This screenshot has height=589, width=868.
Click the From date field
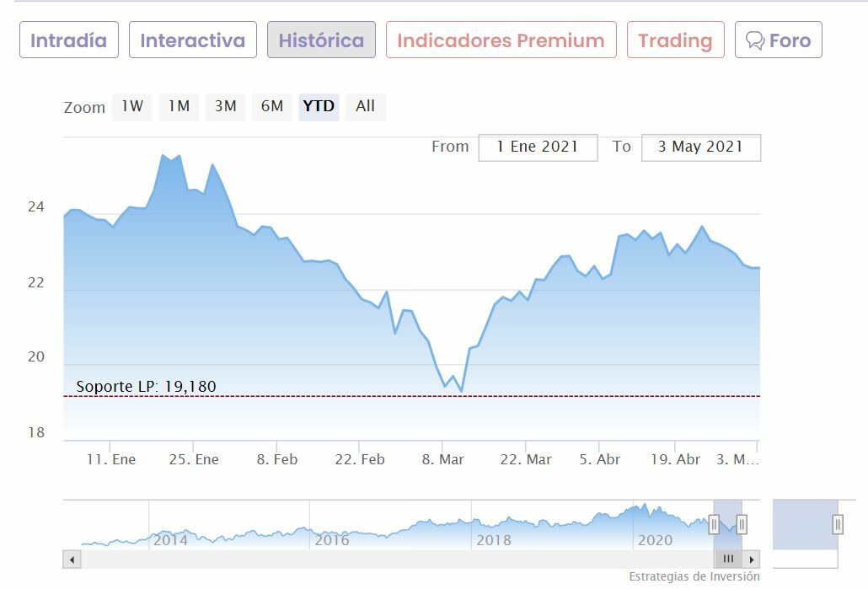point(538,147)
